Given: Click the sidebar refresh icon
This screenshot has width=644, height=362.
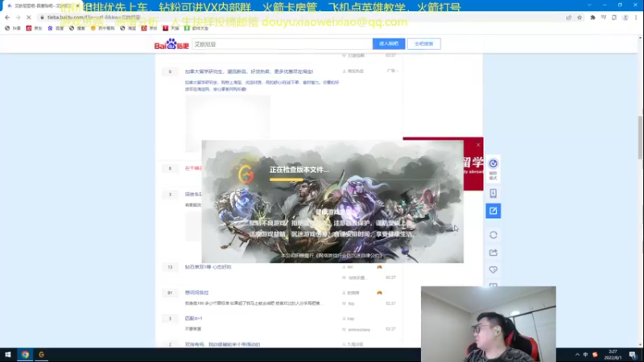Looking at the screenshot, I should click(493, 235).
